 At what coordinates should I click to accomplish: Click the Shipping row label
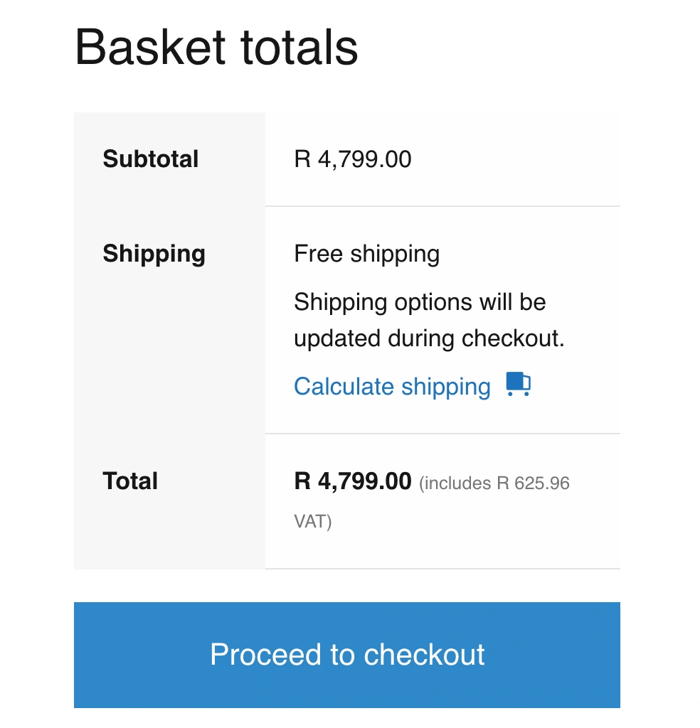pos(154,253)
